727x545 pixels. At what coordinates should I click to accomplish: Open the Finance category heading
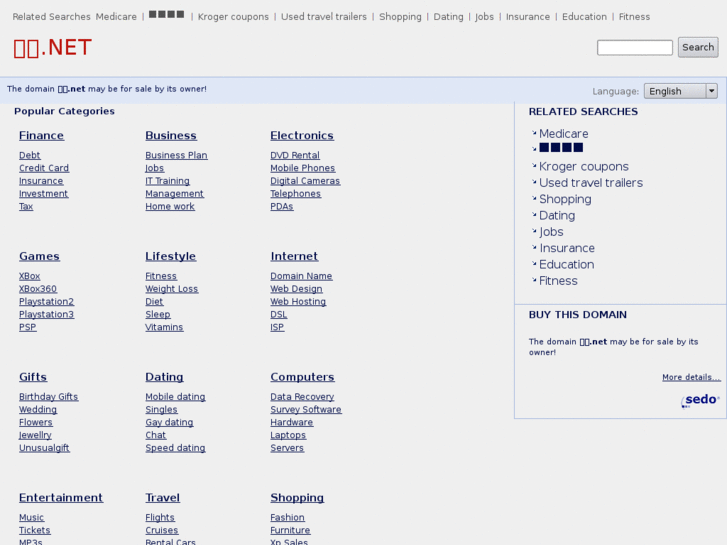[x=41, y=135]
